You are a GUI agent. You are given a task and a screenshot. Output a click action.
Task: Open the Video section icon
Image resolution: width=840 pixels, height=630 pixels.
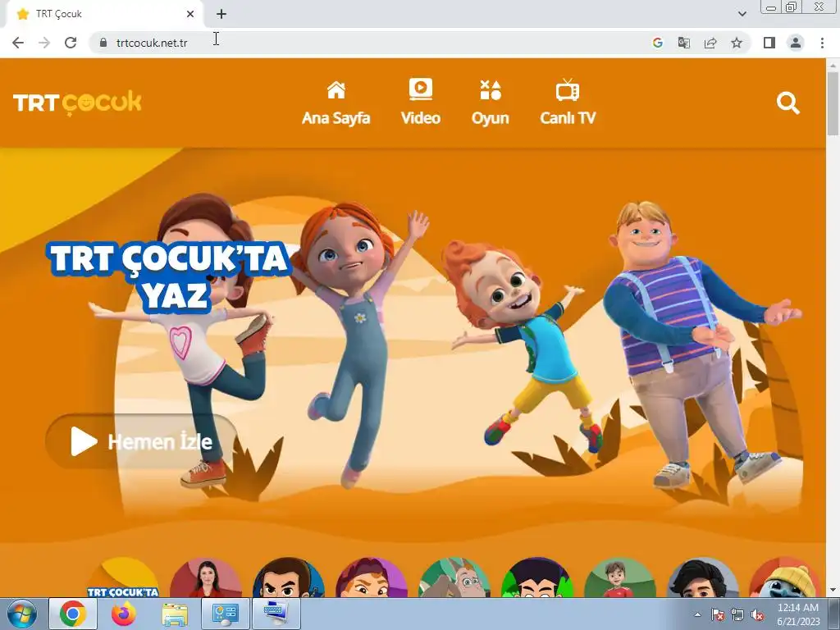point(421,89)
